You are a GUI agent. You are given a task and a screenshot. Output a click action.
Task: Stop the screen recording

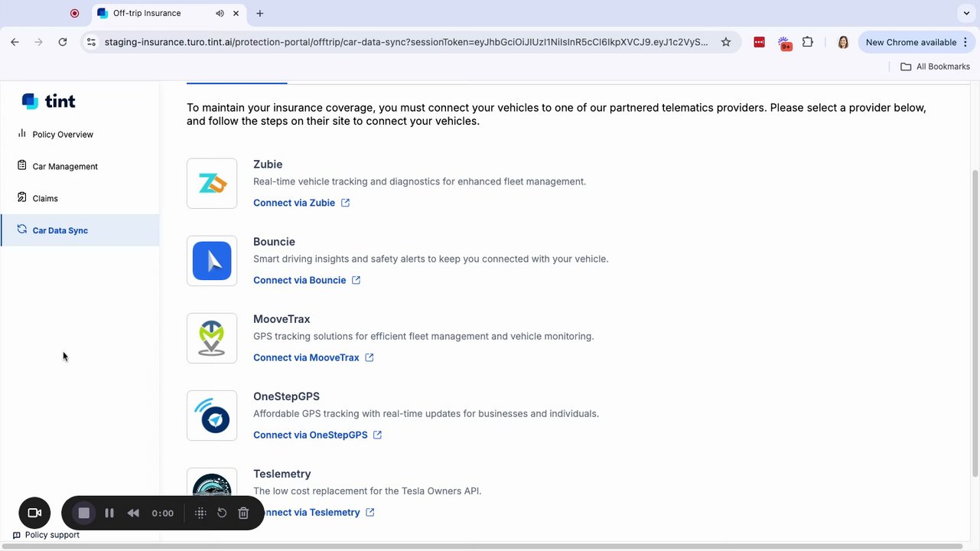click(84, 513)
